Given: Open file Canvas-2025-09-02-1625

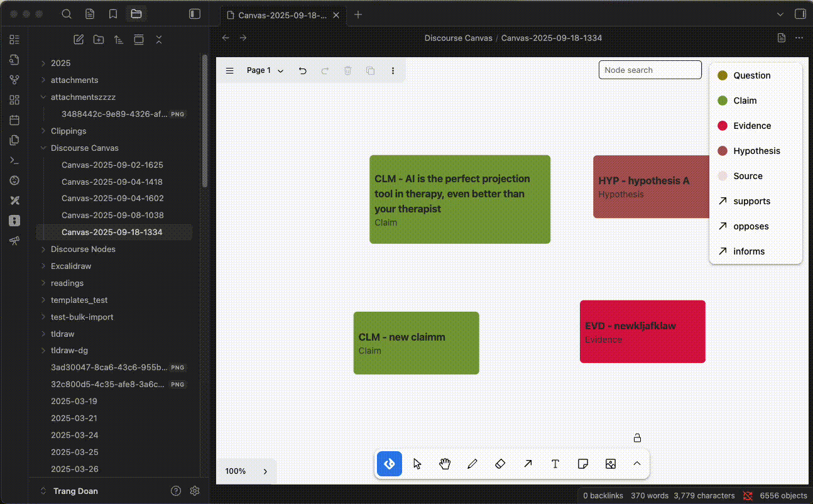Looking at the screenshot, I should click(x=112, y=165).
